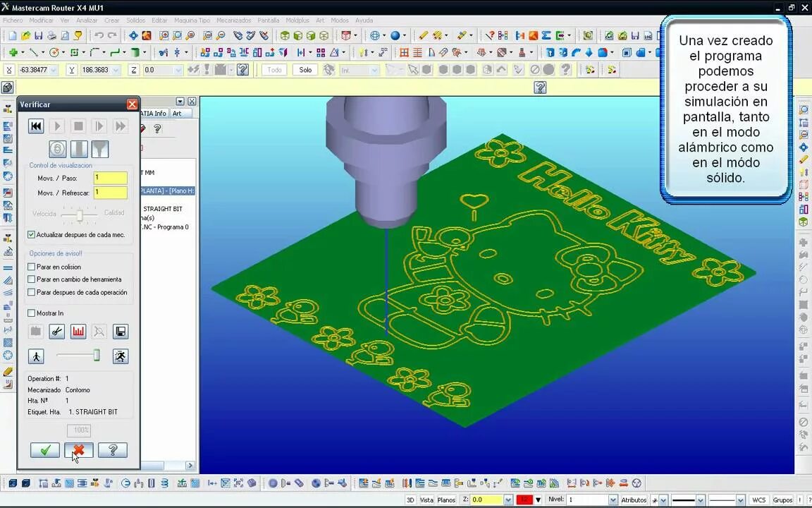812x508 pixels.
Task: Open a file with the folder icon
Action: (x=25, y=36)
